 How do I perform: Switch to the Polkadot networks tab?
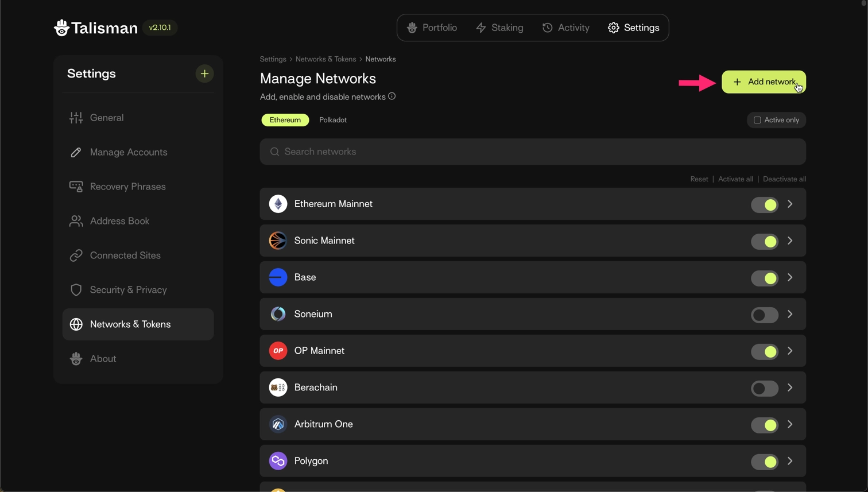tap(333, 120)
